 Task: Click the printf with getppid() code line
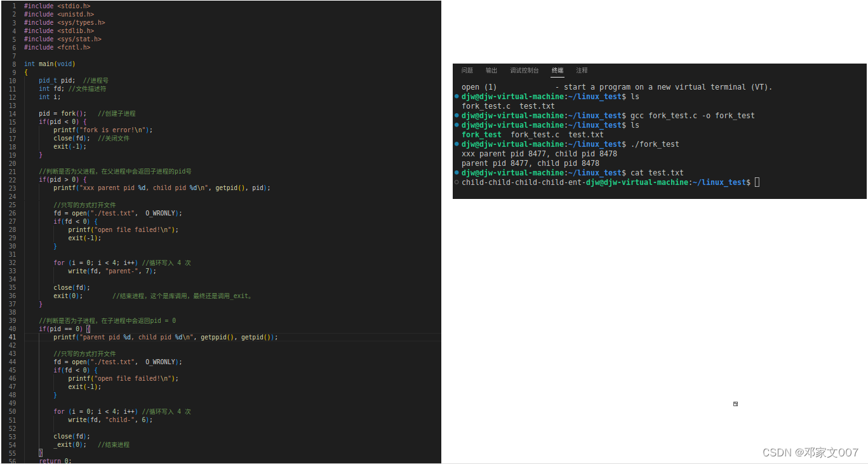coord(166,338)
